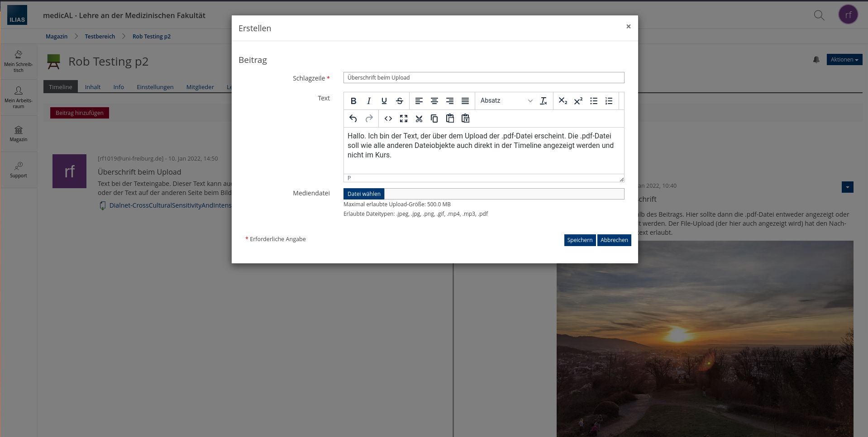Apply strikethrough formatting
The width and height of the screenshot is (868, 437).
tap(400, 101)
